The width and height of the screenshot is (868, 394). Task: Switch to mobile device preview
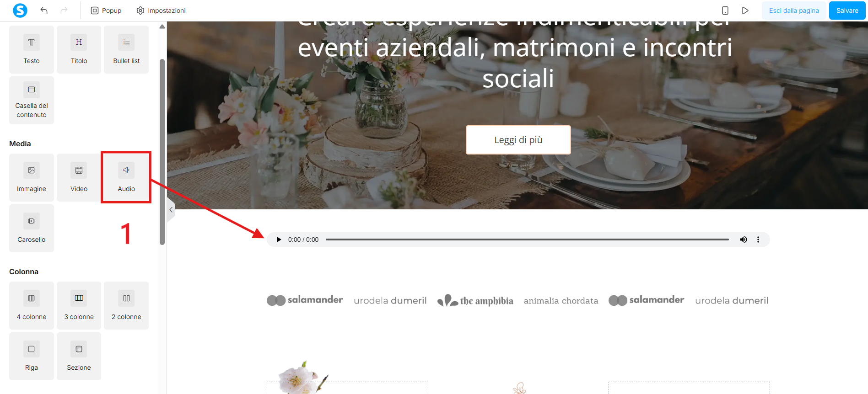pos(725,11)
